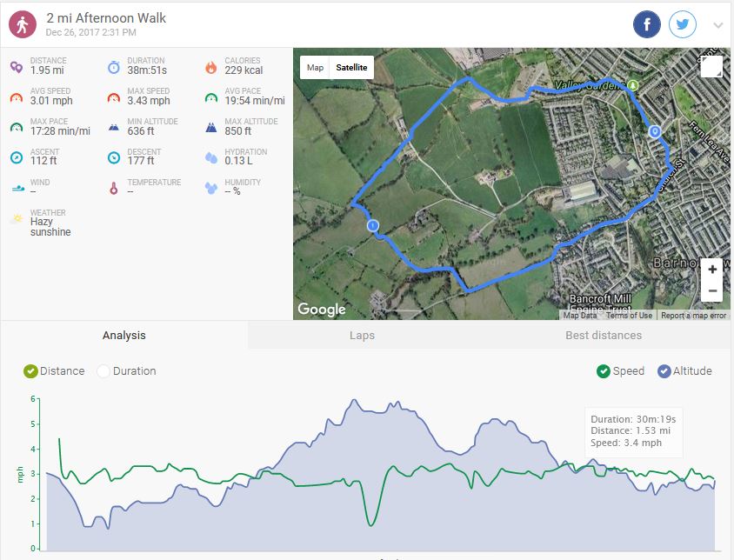Hide the Altitude graph checkbox
The width and height of the screenshot is (734, 560).
pos(664,371)
